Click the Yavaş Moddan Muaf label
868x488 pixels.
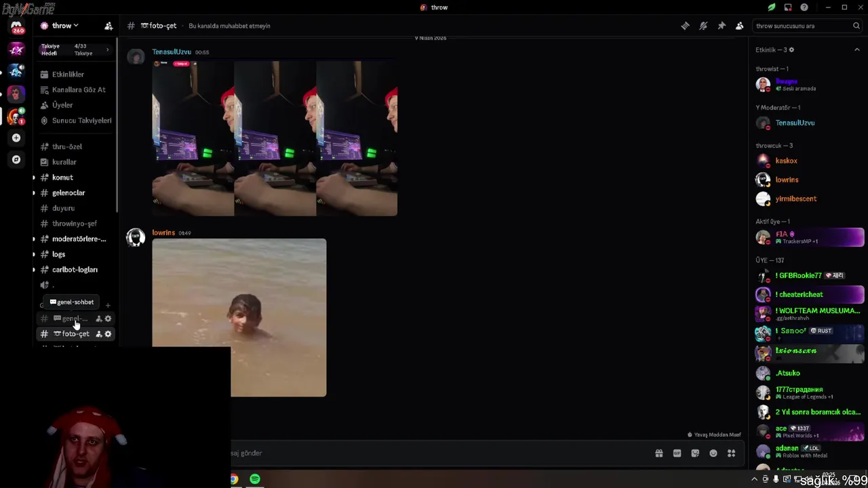click(x=715, y=434)
